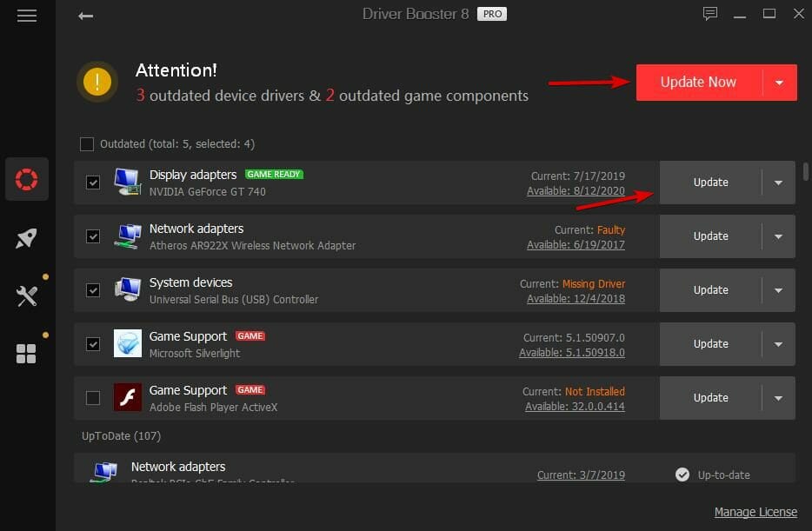This screenshot has width=812, height=531.
Task: Open Available 8/12/2020 driver details
Action: coord(576,191)
